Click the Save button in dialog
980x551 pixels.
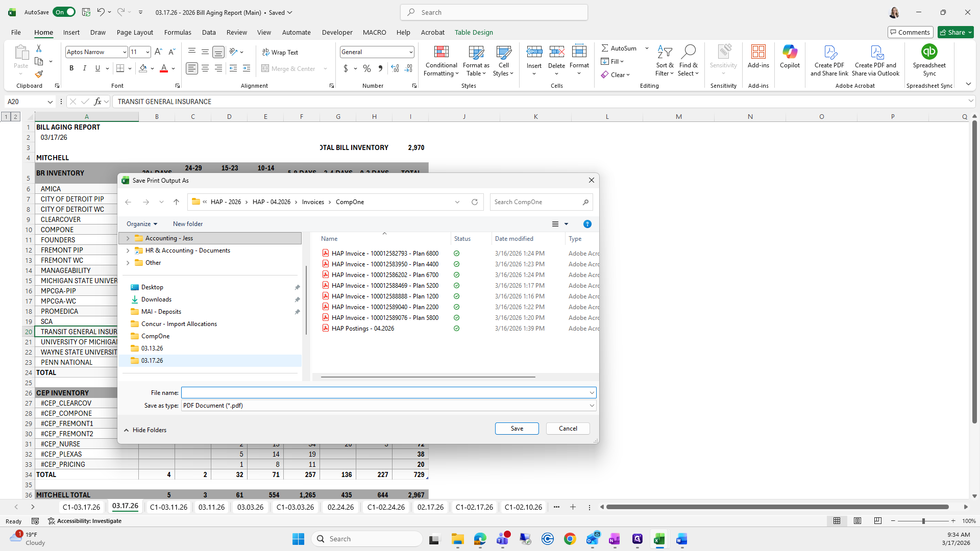(x=517, y=429)
